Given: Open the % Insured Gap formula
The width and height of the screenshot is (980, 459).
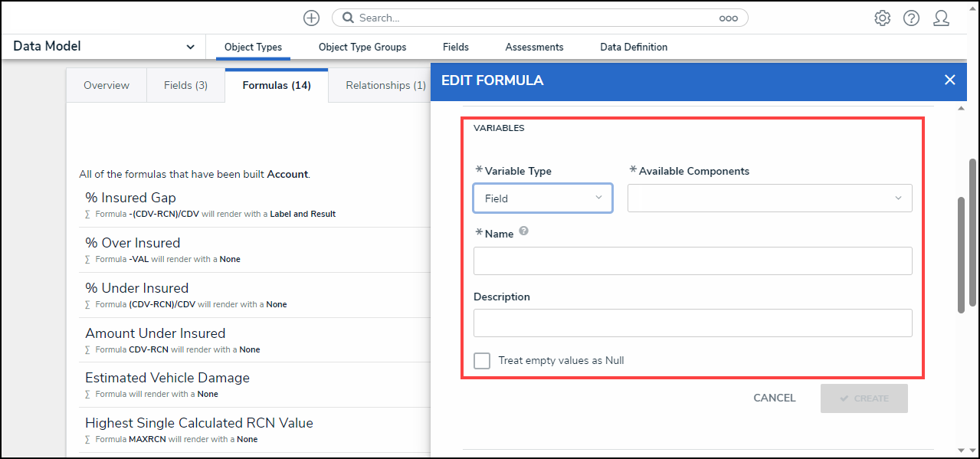Looking at the screenshot, I should coord(130,198).
